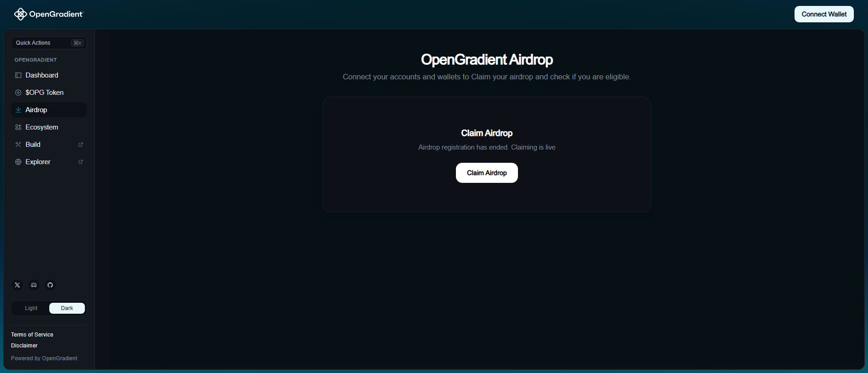Click the OpenGradient Airdrop page heading

[x=486, y=59]
